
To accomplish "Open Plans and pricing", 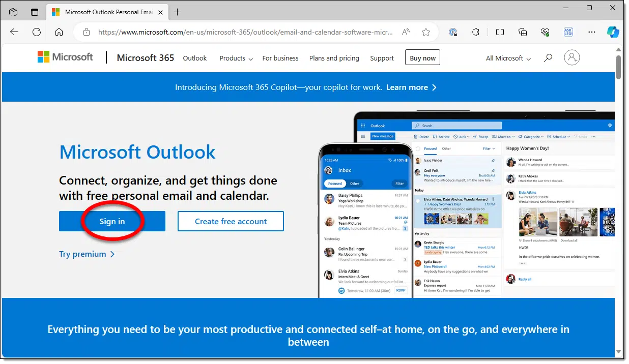I will pyautogui.click(x=334, y=58).
